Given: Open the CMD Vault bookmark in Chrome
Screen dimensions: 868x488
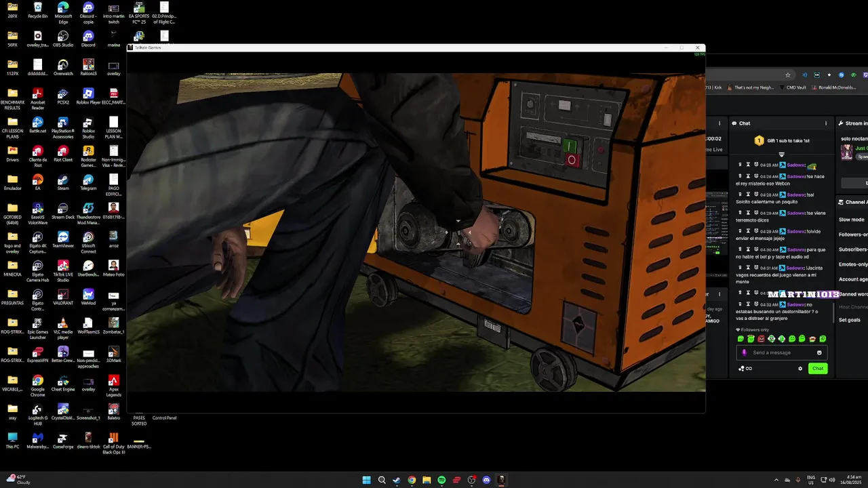Looking at the screenshot, I should (793, 87).
